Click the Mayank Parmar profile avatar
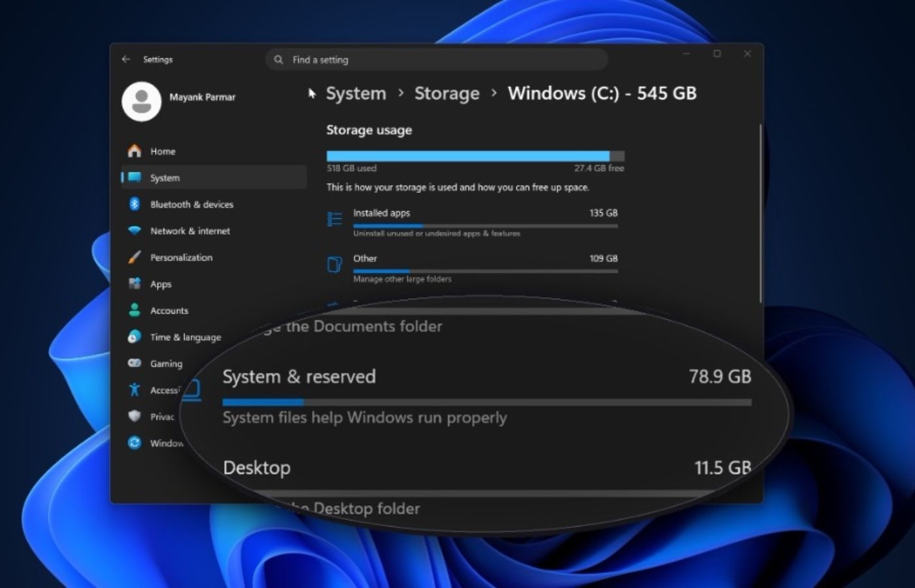This screenshot has width=915, height=588. [141, 101]
